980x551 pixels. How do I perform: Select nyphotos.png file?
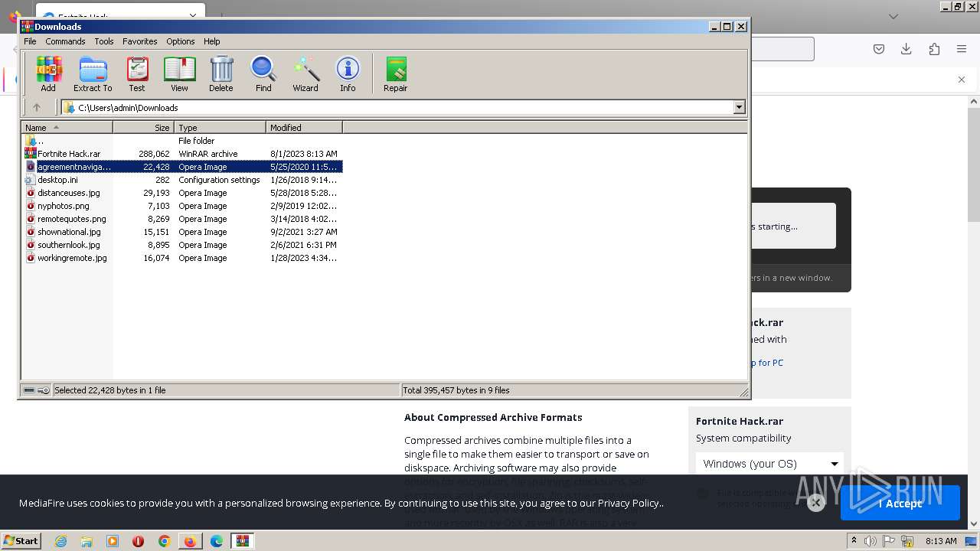point(182,206)
